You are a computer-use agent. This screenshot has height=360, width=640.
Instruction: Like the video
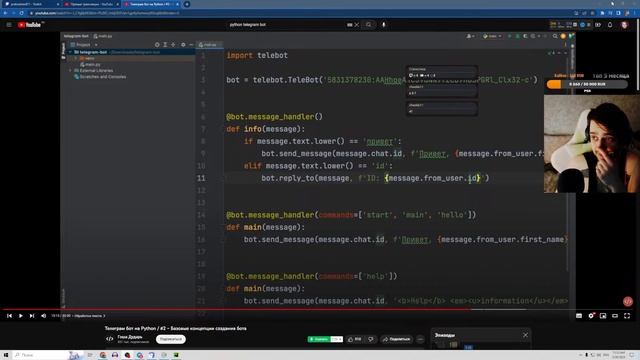(x=354, y=339)
